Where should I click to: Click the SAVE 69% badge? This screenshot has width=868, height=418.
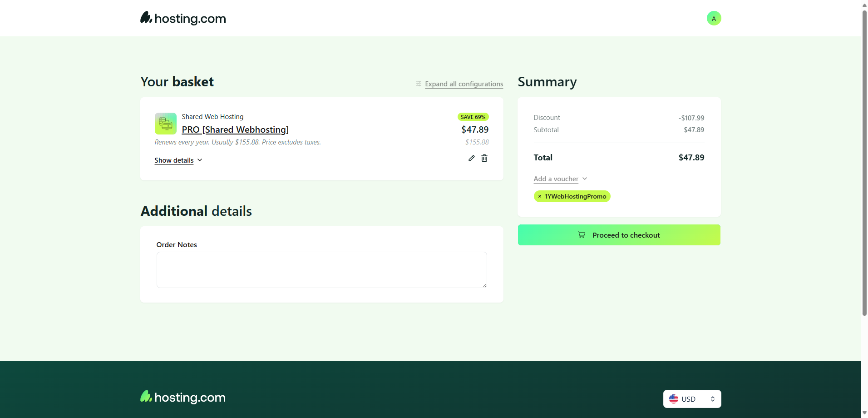473,117
